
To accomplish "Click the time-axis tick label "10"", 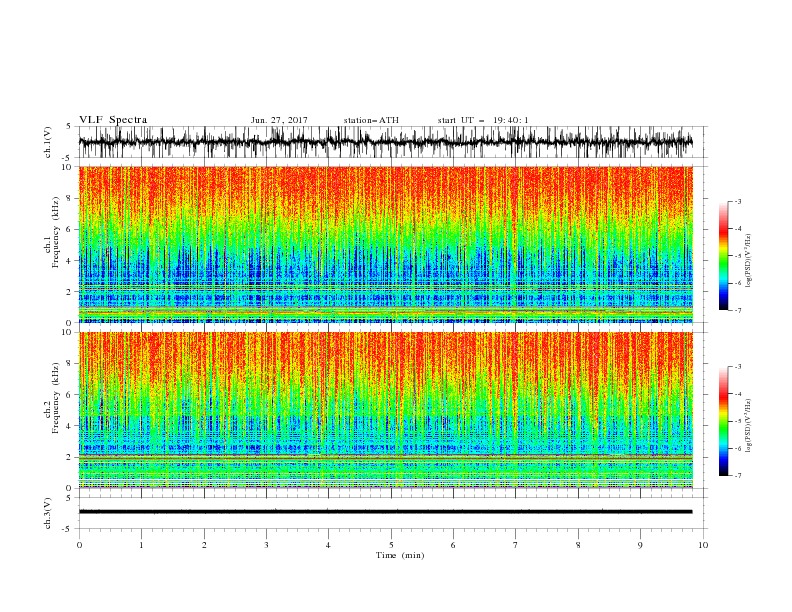I will (x=703, y=545).
